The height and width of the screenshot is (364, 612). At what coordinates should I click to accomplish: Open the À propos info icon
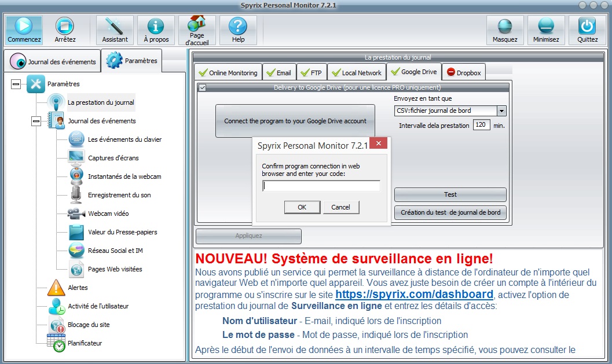point(156,26)
